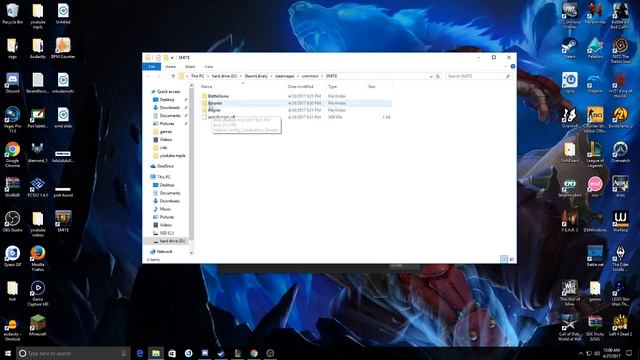Click the Up one level arrow

(173, 76)
